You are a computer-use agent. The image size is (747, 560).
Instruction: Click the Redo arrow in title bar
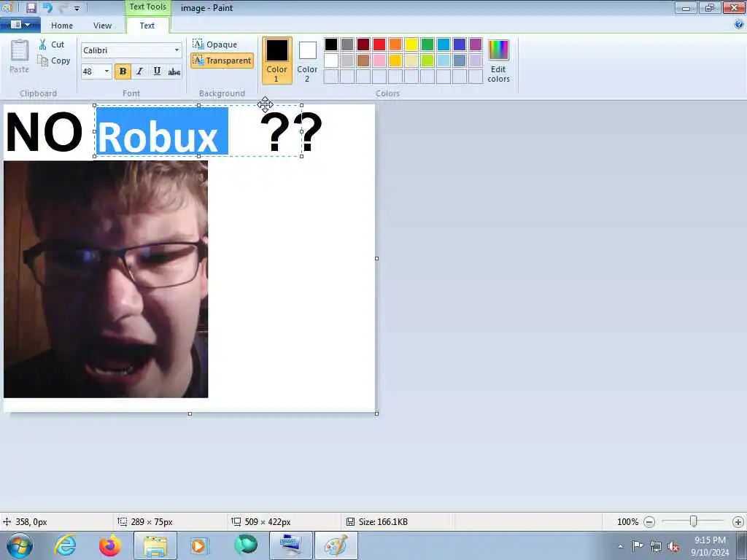63,7
